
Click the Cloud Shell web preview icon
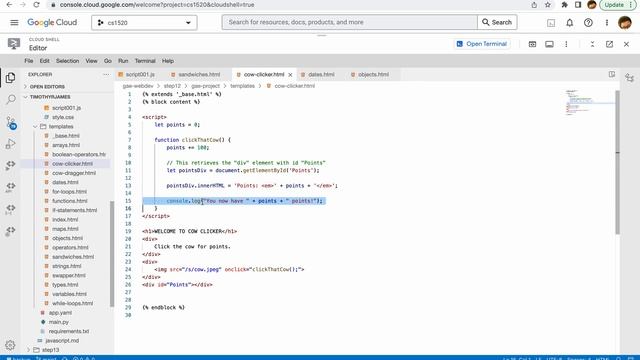point(532,44)
